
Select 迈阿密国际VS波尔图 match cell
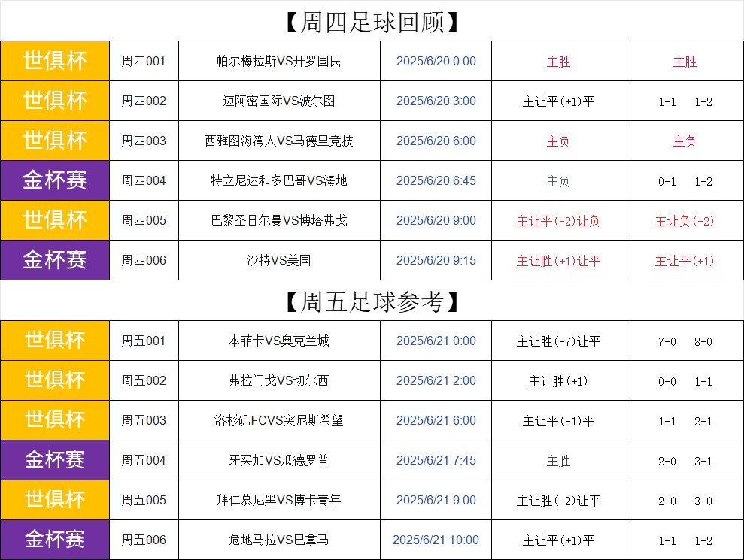coord(279,101)
